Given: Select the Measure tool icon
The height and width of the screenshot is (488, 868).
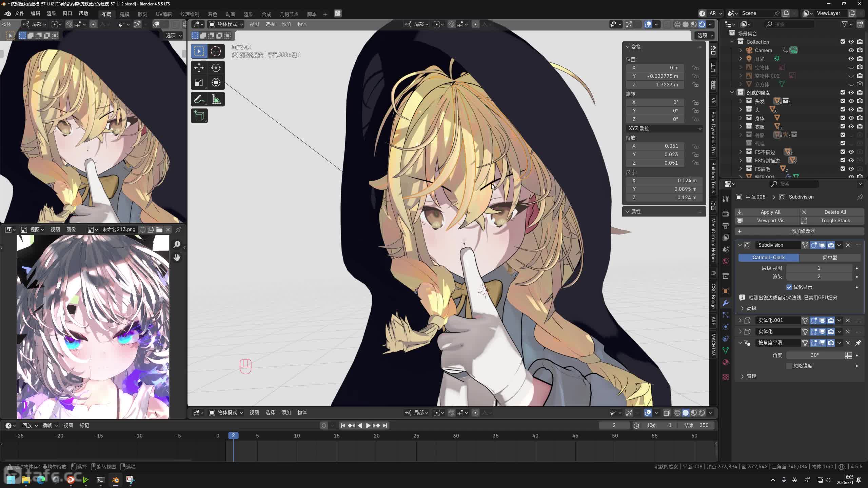Looking at the screenshot, I should coord(216,99).
